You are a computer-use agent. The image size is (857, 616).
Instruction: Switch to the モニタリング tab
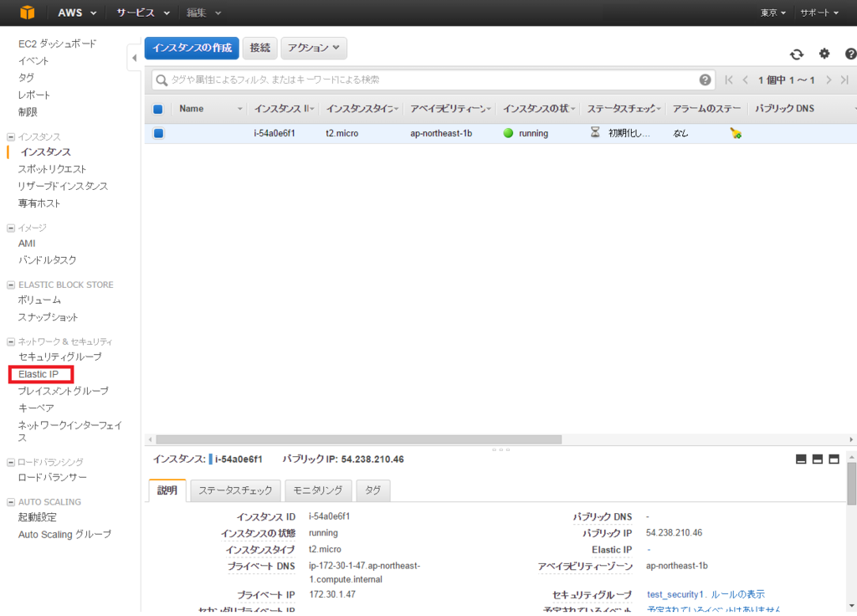(318, 490)
